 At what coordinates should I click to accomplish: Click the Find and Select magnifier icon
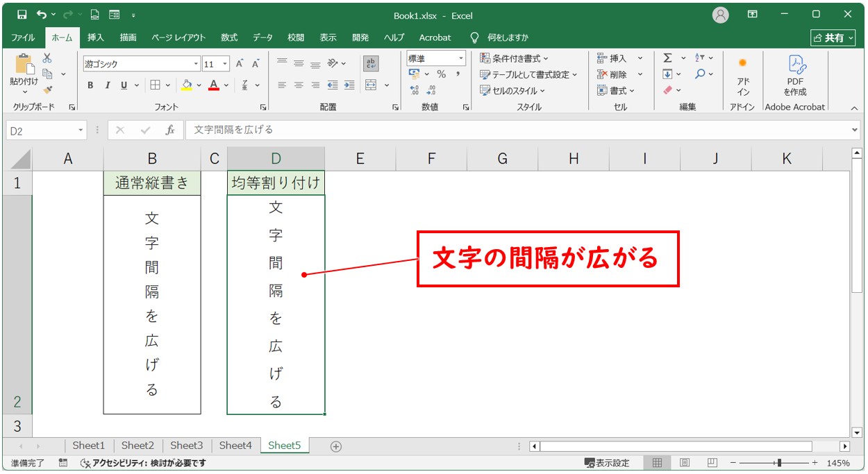[x=700, y=74]
